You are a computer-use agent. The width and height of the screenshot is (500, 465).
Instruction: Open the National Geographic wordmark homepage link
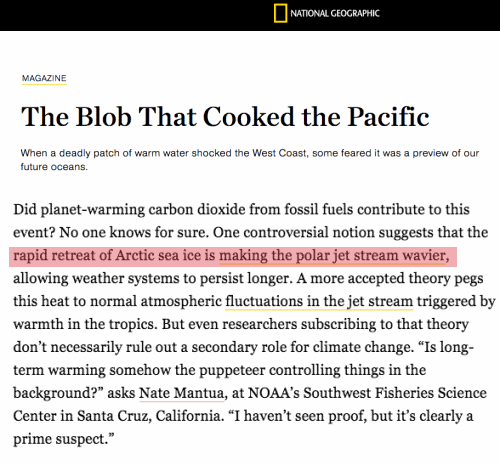coord(335,13)
